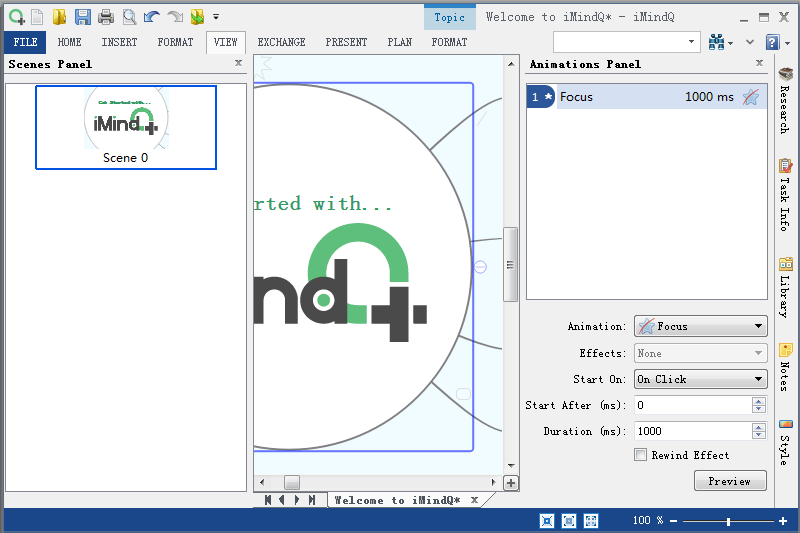Click the Duration (ms) field
This screenshot has width=800, height=533.
[693, 432]
